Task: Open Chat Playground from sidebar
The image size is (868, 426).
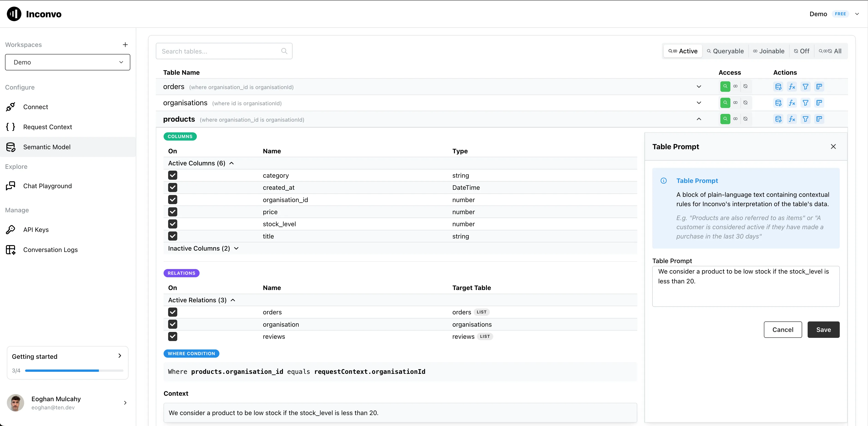Action: tap(47, 186)
